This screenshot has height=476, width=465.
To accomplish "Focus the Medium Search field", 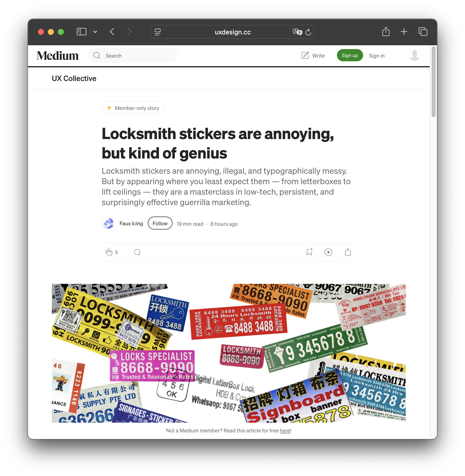I will tap(133, 56).
